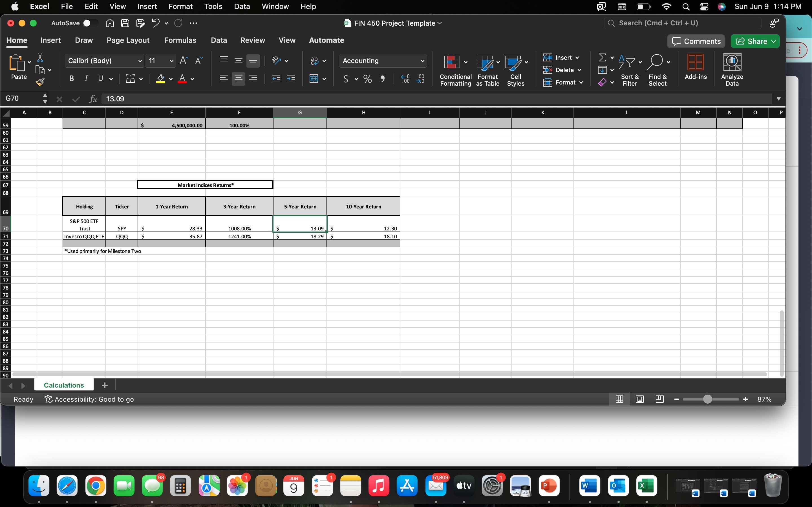Click the Increase Decimal icon

(x=405, y=79)
